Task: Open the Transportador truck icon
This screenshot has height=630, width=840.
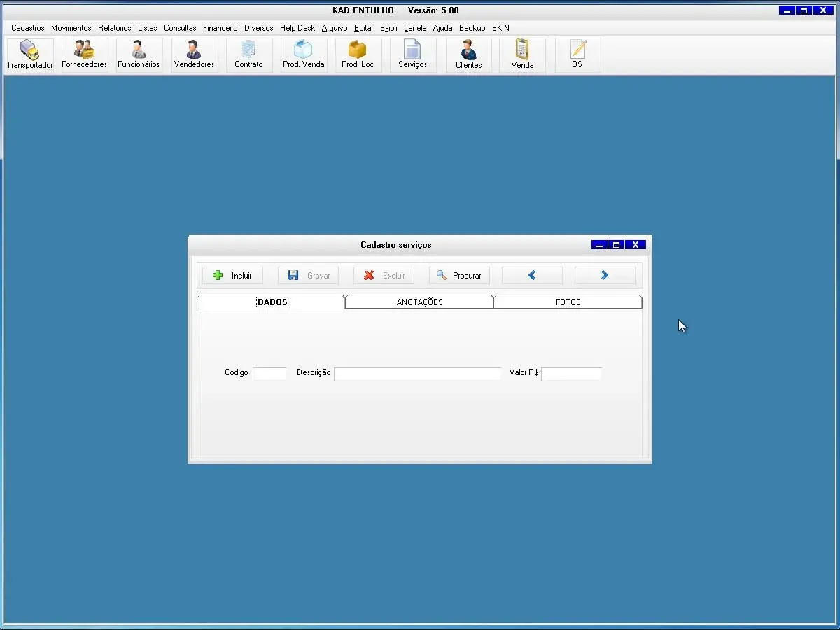Action: click(29, 55)
